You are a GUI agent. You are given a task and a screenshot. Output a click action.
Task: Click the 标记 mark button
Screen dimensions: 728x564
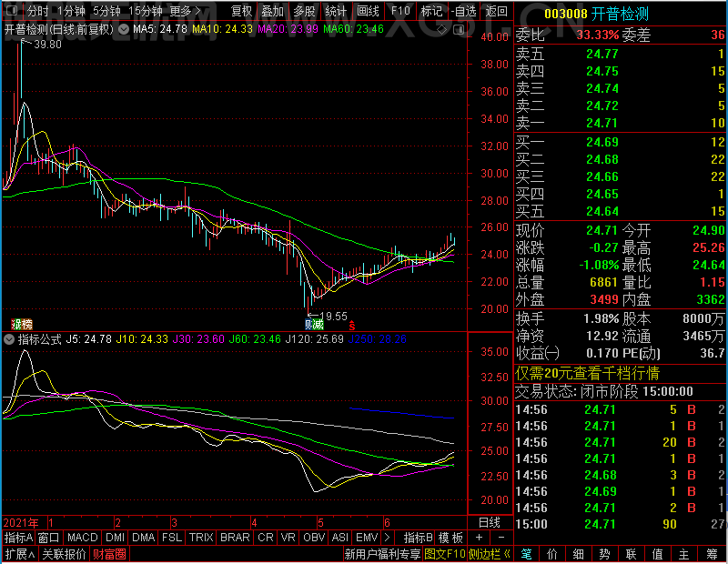click(x=431, y=11)
